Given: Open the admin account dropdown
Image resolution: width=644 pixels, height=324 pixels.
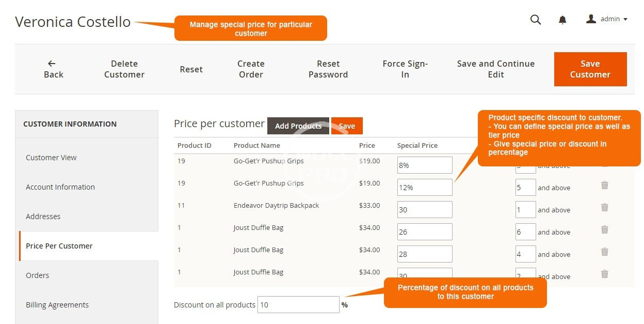Looking at the screenshot, I should (607, 19).
